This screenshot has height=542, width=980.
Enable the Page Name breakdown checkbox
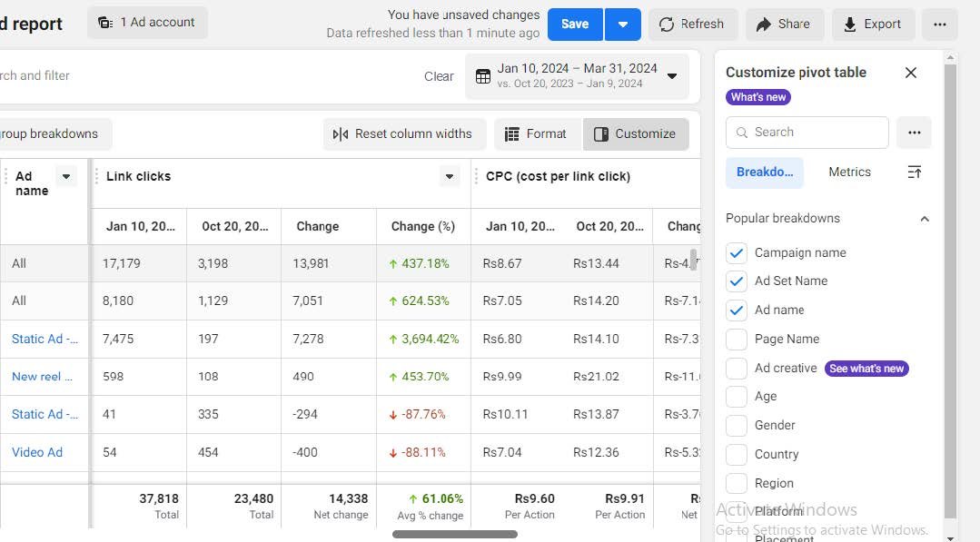(x=737, y=340)
